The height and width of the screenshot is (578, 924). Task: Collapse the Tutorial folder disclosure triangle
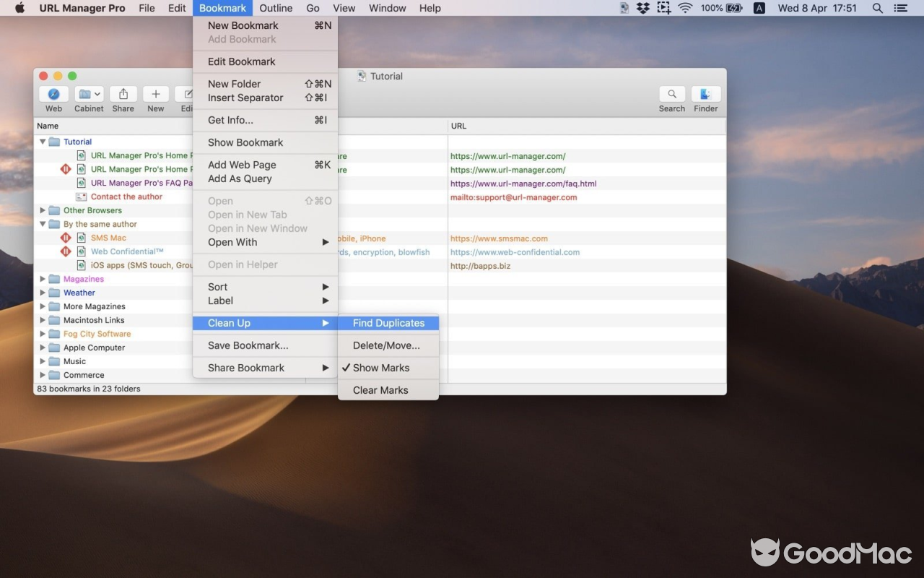pyautogui.click(x=42, y=142)
